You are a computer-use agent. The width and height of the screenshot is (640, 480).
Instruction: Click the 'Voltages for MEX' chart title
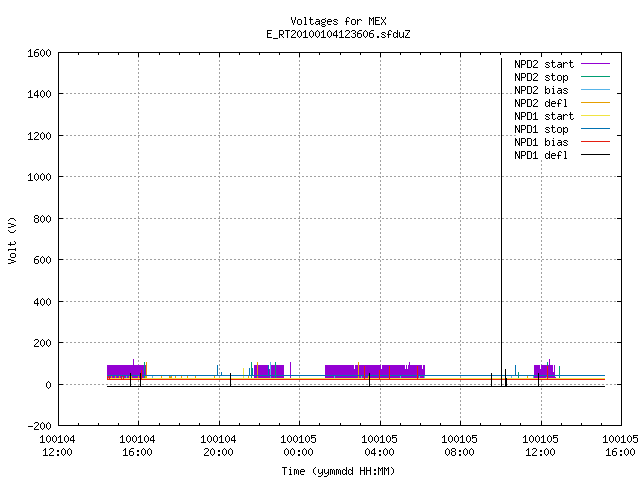[338, 21]
